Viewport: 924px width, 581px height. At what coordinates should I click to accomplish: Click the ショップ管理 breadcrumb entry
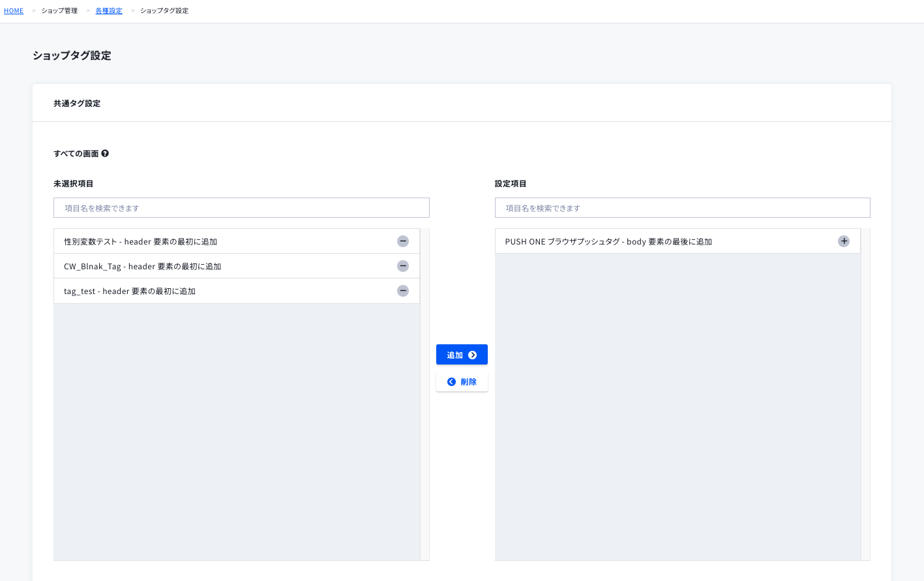pos(59,10)
